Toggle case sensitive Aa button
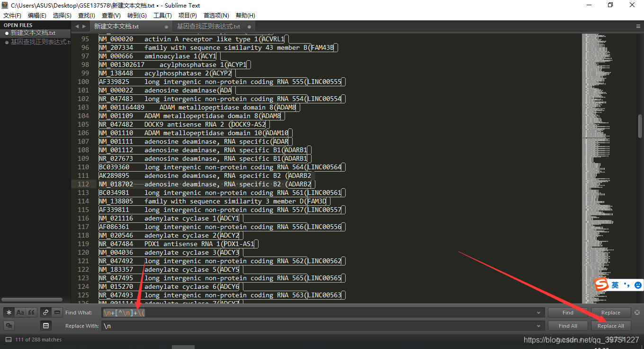This screenshot has height=349, width=644. pos(20,312)
